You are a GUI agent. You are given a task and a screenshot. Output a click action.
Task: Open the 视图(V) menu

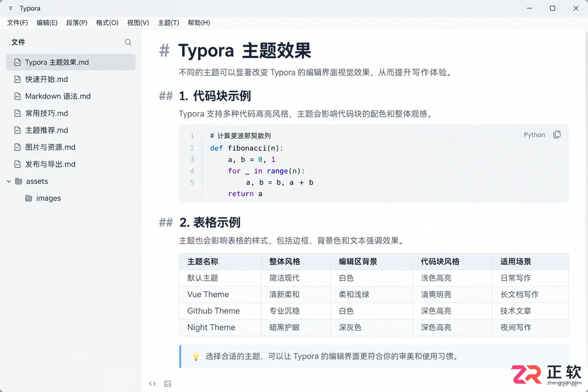(x=138, y=23)
